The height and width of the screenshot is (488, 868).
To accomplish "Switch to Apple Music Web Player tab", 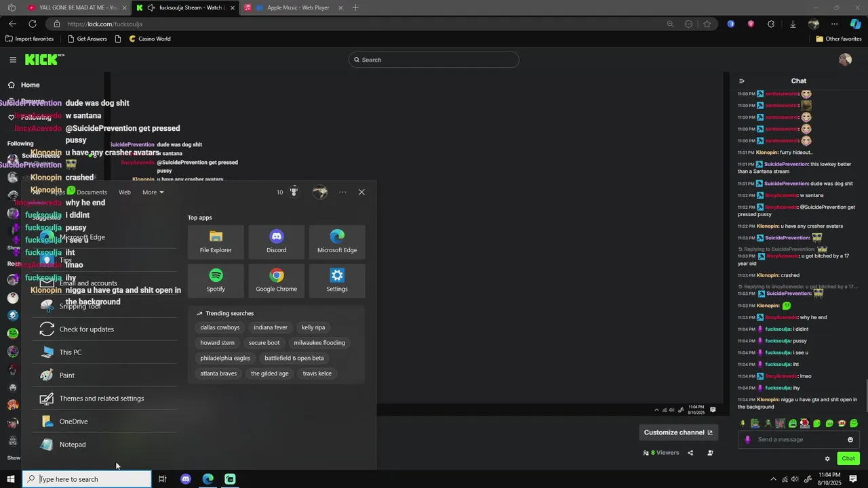I will pos(292,8).
